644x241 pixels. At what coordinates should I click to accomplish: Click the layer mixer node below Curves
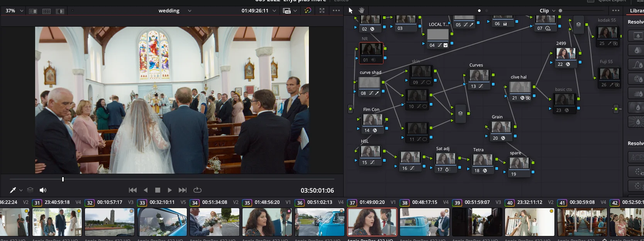pos(460,114)
